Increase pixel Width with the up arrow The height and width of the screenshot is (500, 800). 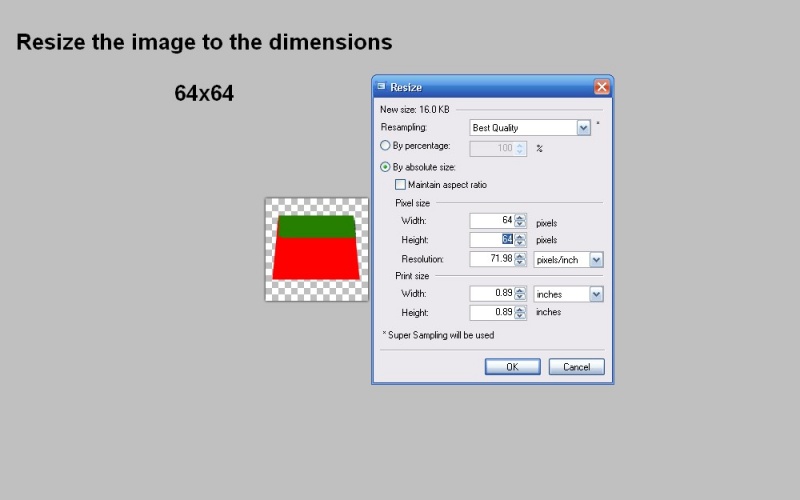(520, 217)
